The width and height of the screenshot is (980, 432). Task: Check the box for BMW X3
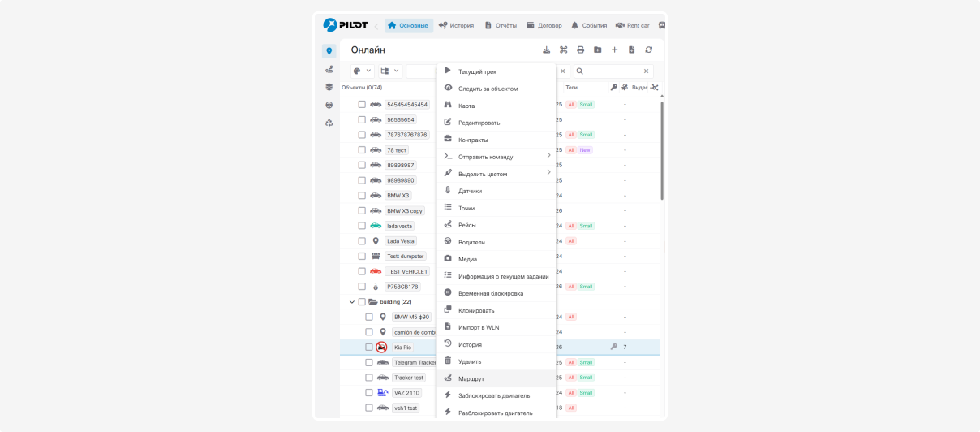point(362,196)
